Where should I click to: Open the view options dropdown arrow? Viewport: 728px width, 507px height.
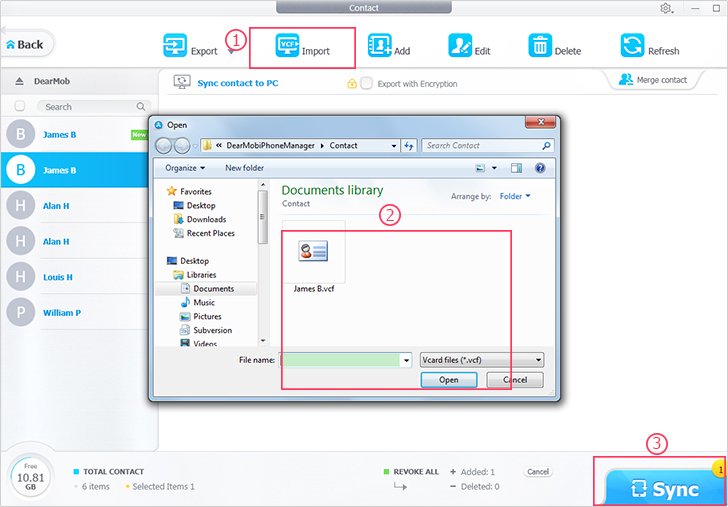click(494, 168)
